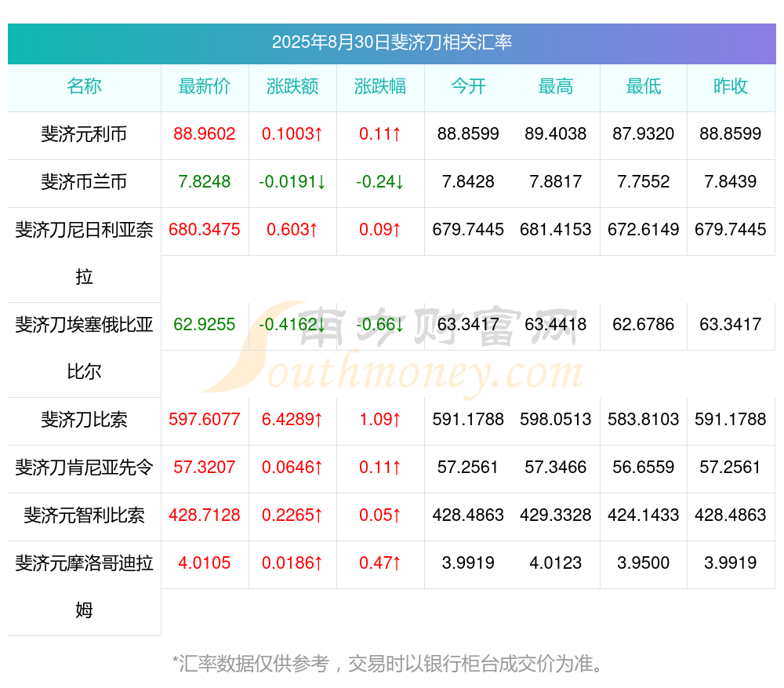This screenshot has width=784, height=688.
Task: Click the change value -0.0191↓
Action: tap(292, 181)
